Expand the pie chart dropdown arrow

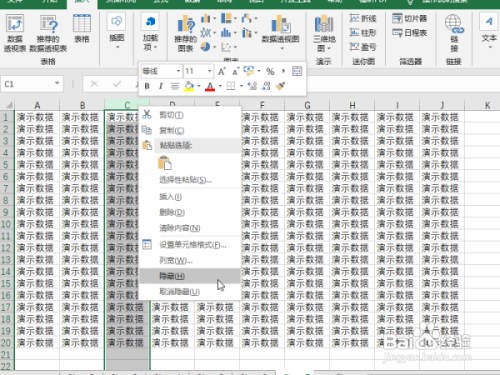tap(214, 47)
